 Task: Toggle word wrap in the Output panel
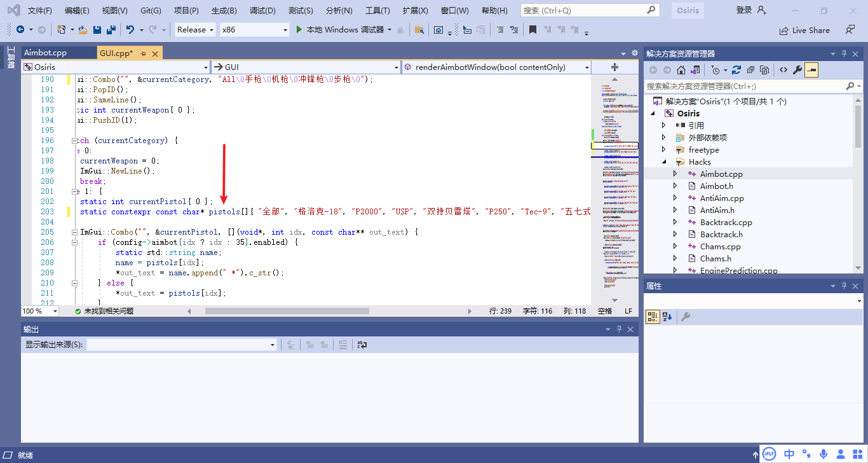(x=362, y=345)
